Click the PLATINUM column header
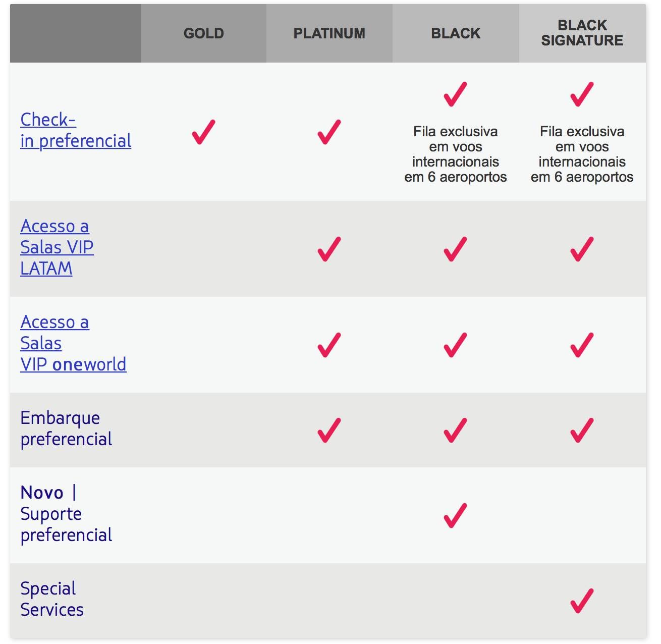The image size is (661, 644). pos(329,33)
